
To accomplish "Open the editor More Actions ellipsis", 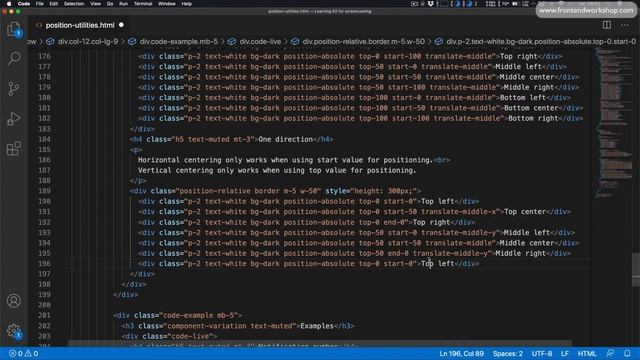I will (x=625, y=25).
